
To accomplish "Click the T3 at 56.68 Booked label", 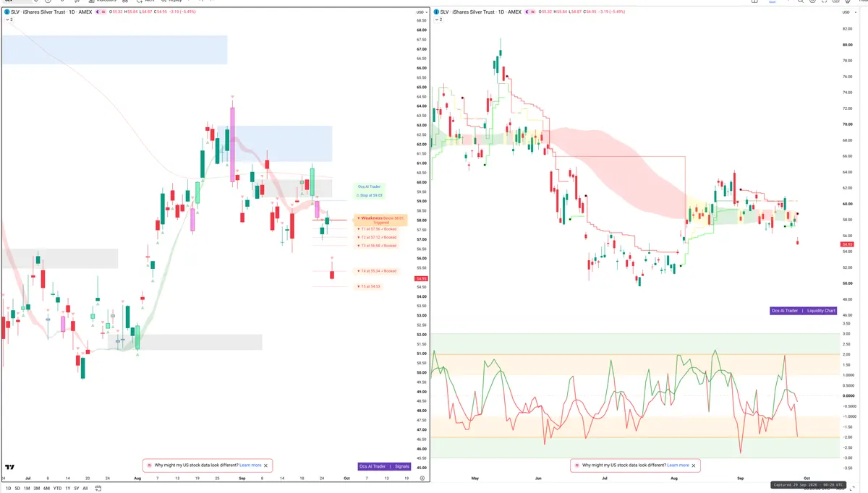I will [x=377, y=246].
